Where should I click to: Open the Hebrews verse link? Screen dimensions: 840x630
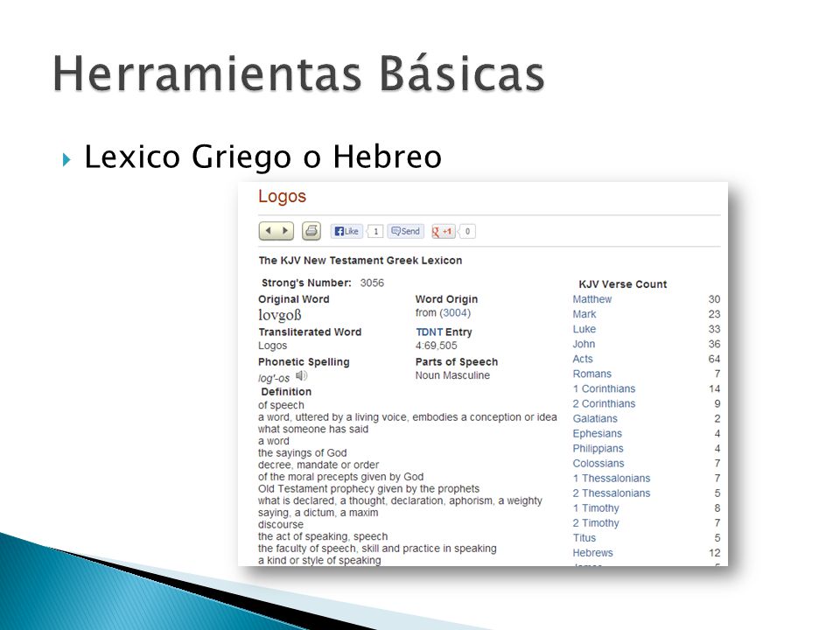coord(592,553)
